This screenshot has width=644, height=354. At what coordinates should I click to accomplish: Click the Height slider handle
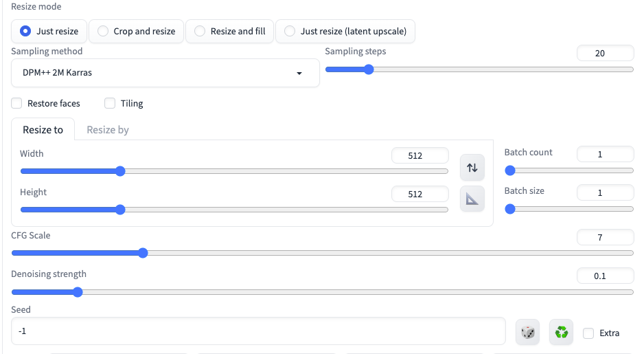point(120,210)
